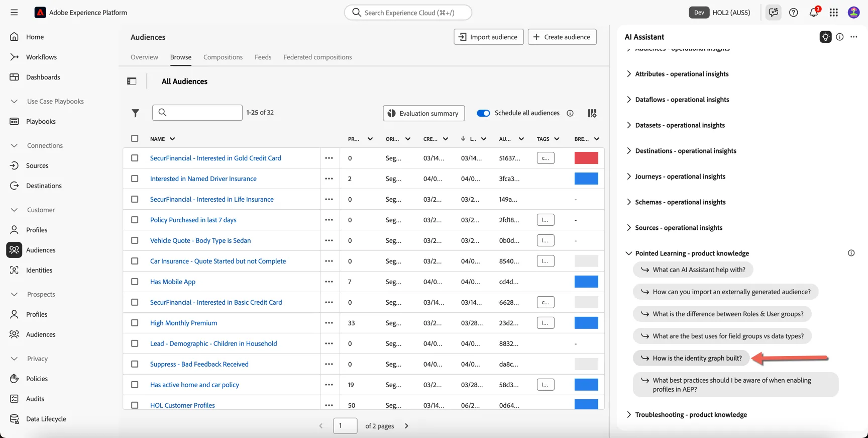Tick checkbox for Policy Purchased in last 7 days
The image size is (868, 438).
135,220
